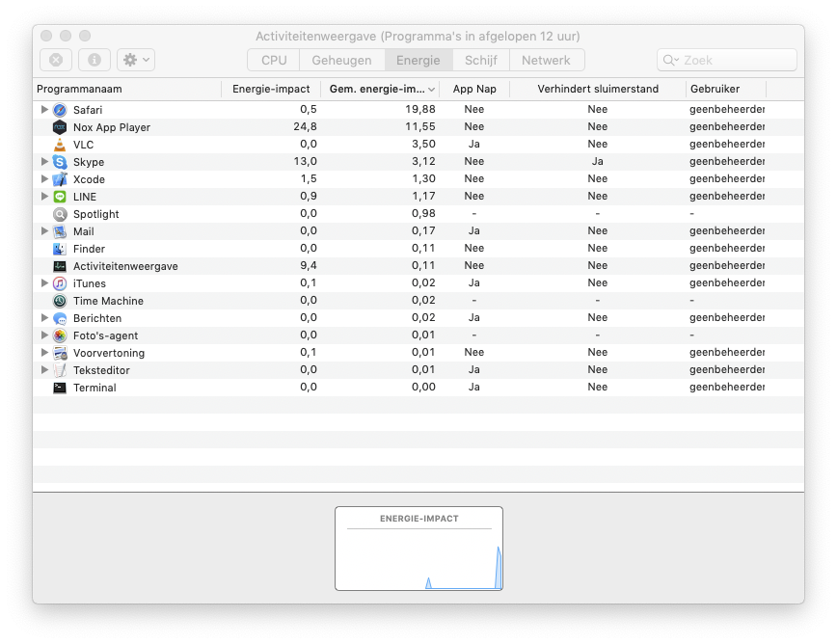
Task: Expand the Mail disclosure triangle
Action: pos(44,230)
